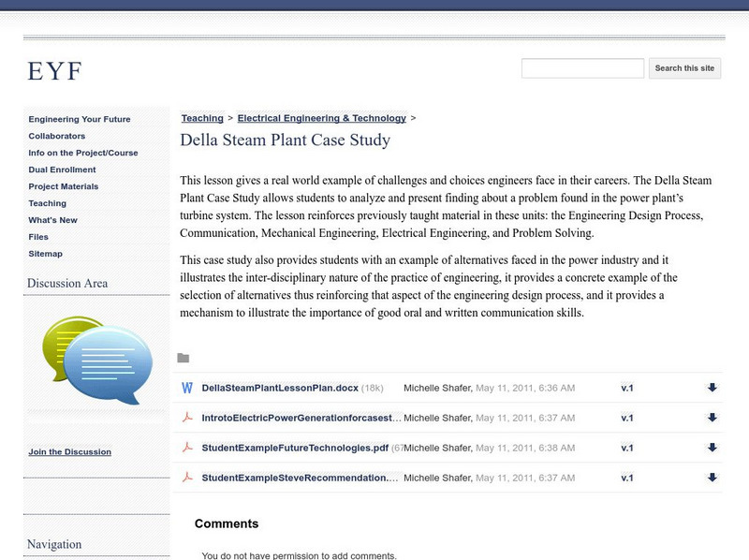Click the Word document icon beside DellaSteamPlantLessonPlan.docx
The height and width of the screenshot is (560, 749).
(186, 388)
